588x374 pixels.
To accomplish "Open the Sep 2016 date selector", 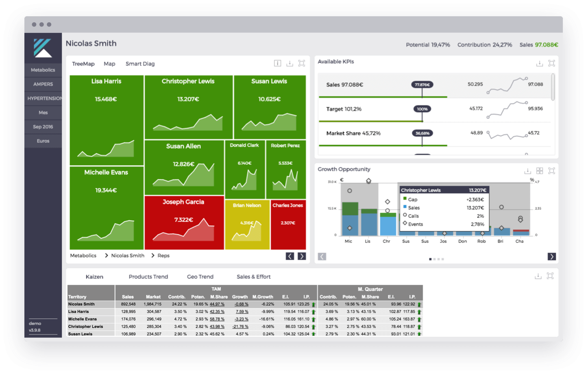I will (43, 127).
